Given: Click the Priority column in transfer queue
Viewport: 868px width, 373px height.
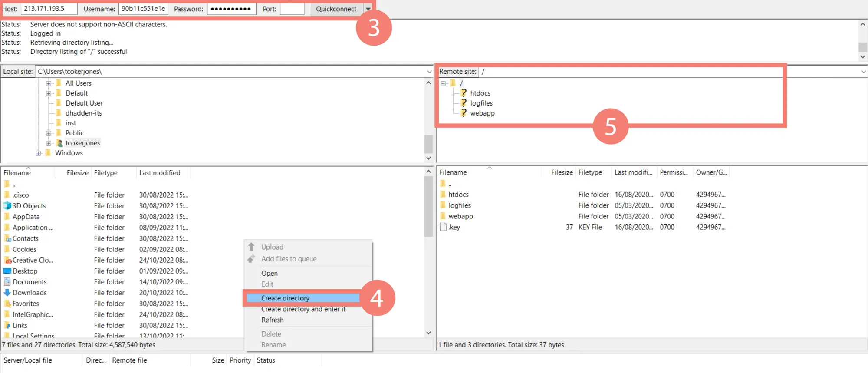Looking at the screenshot, I should coord(240,360).
